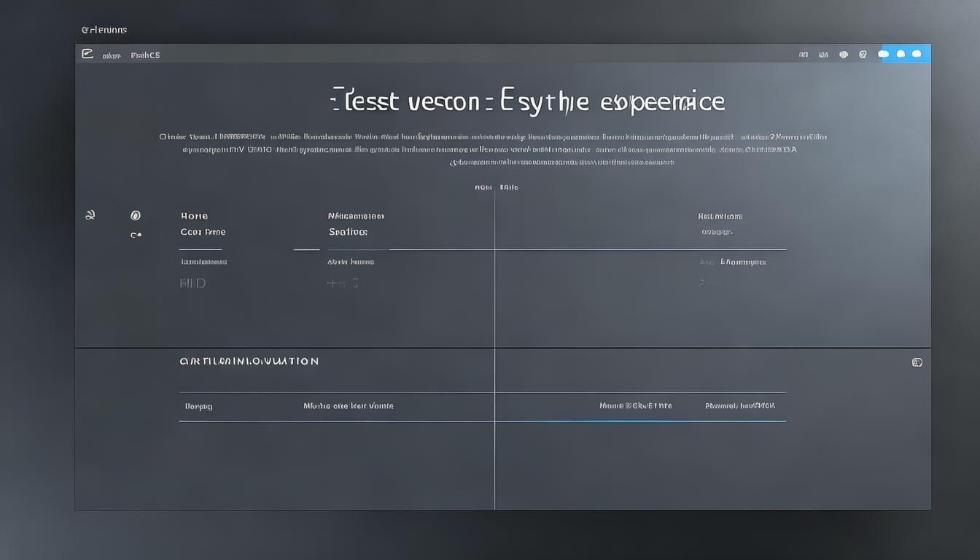980x560 pixels.
Task: Click the swirl icon on far left sidebar
Action: click(90, 215)
